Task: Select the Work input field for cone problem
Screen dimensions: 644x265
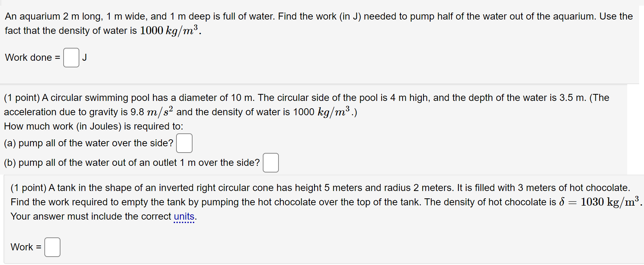Action: click(x=52, y=247)
